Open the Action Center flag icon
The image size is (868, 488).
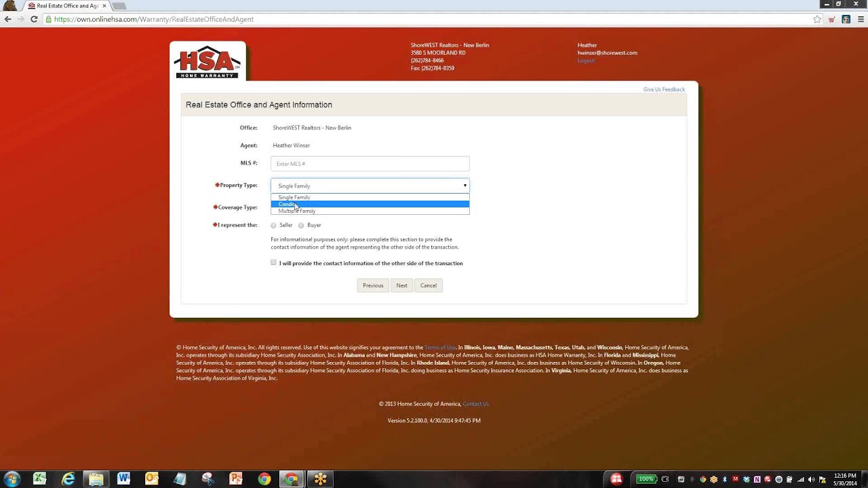pyautogui.click(x=823, y=479)
